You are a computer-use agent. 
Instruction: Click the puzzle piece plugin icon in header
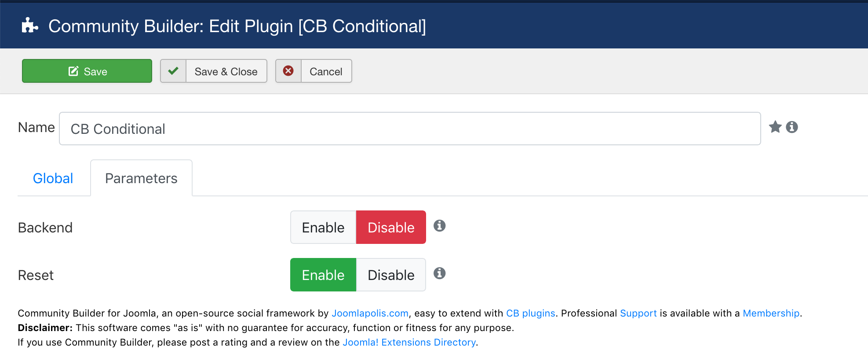tap(30, 26)
